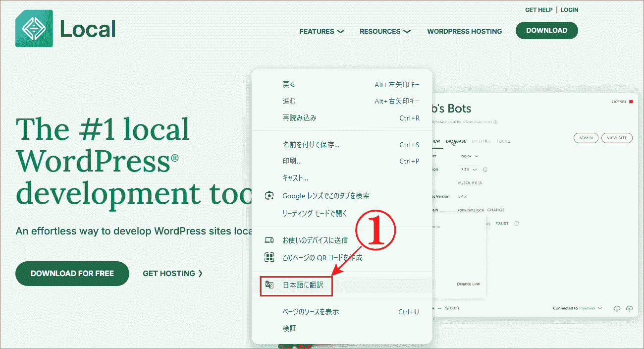Expand the RESOURCES dropdown menu

(x=385, y=31)
